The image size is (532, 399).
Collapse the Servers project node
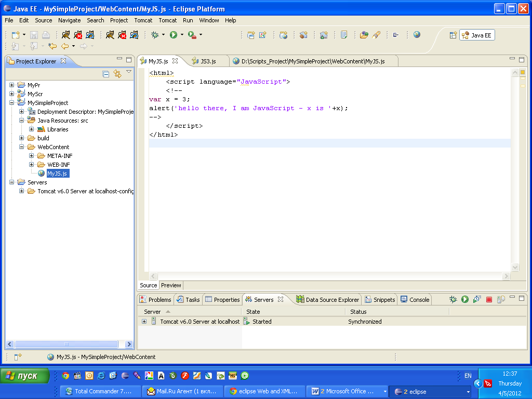tap(11, 182)
